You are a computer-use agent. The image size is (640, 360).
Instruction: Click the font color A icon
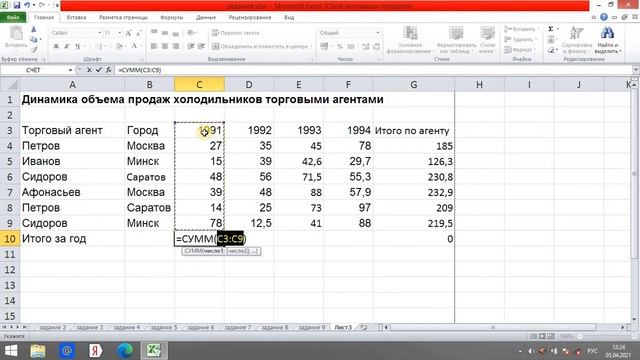tap(134, 46)
